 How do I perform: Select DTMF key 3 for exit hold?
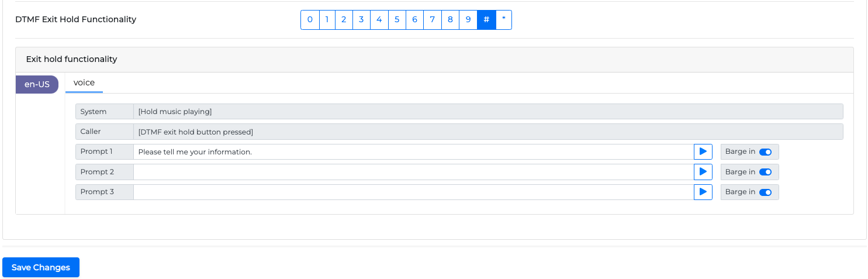(x=361, y=20)
